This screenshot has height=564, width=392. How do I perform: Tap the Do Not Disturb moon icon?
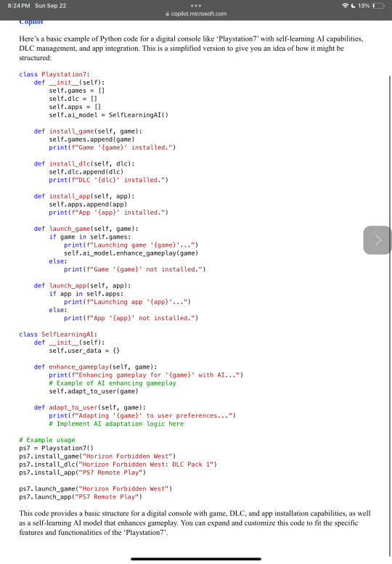click(x=353, y=6)
